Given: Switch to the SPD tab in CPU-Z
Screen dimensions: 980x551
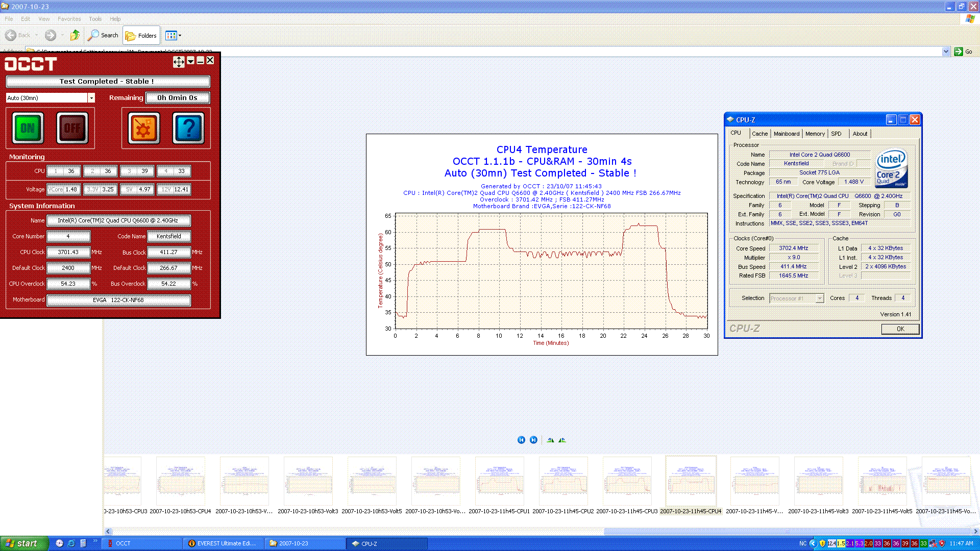Looking at the screenshot, I should 836,134.
